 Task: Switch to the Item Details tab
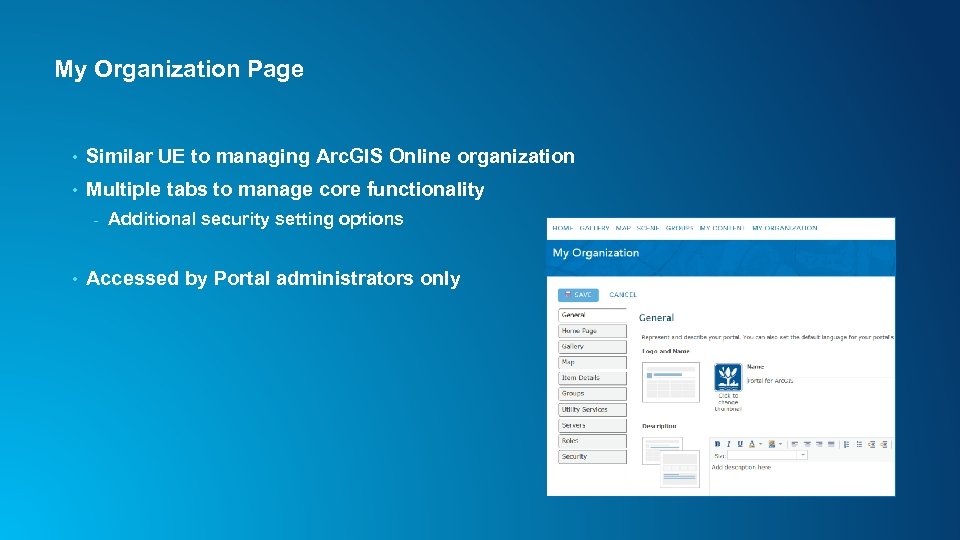pos(592,378)
